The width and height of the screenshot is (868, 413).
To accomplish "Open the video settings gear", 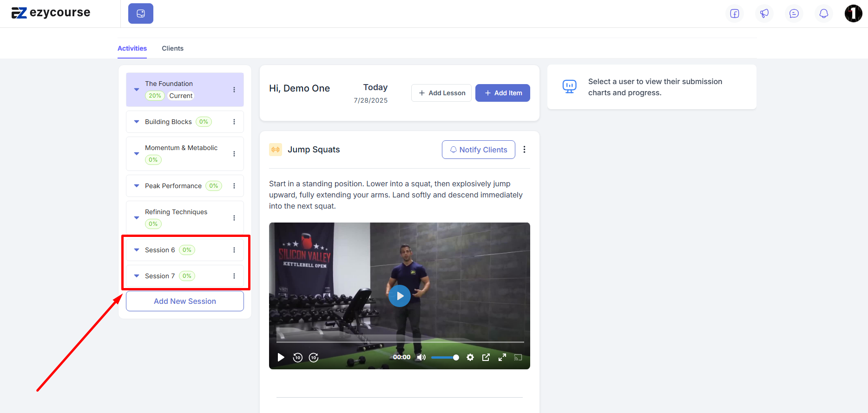I will click(470, 357).
